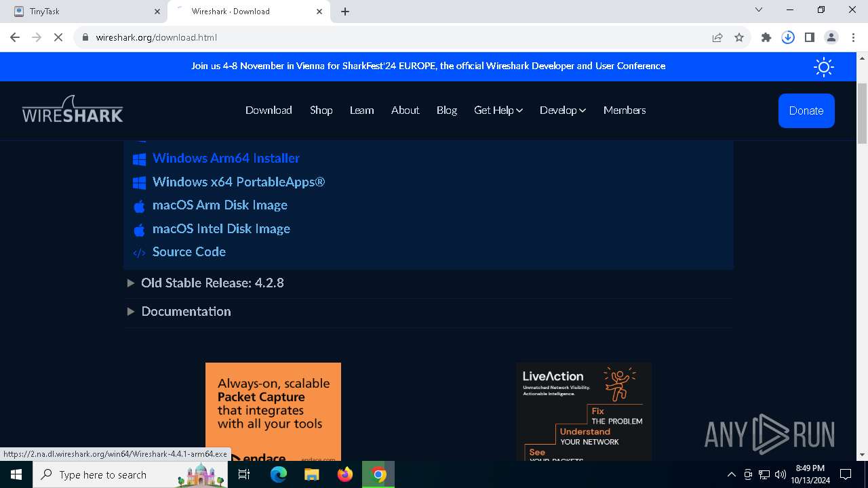
Task: Open the browser extensions puzzle icon
Action: pyautogui.click(x=766, y=37)
